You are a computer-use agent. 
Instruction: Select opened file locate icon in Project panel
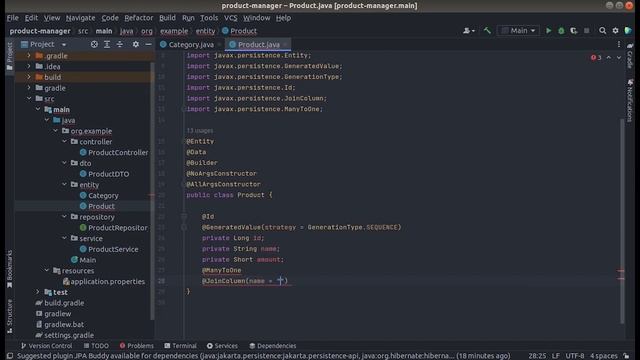pyautogui.click(x=94, y=44)
